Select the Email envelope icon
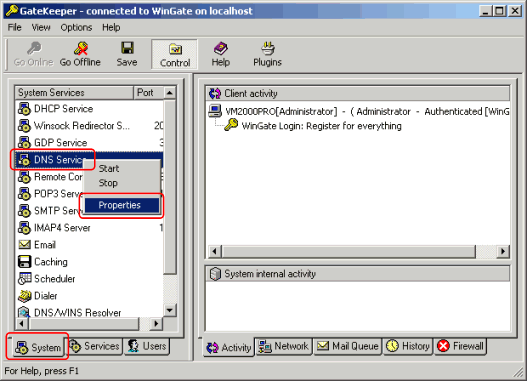The width and height of the screenshot is (527, 381). [24, 245]
